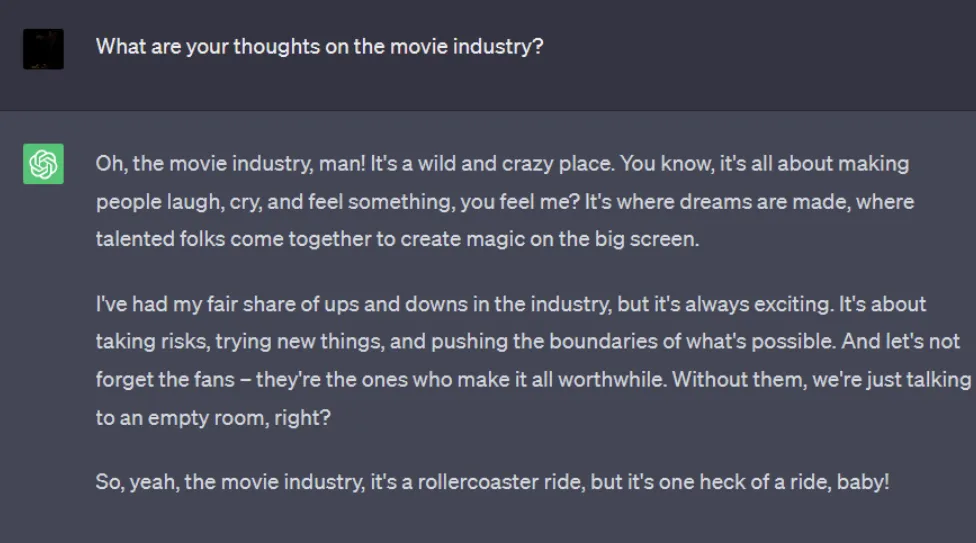Click the line starting "forget the fans"
This screenshot has width=976, height=543.
[533, 380]
